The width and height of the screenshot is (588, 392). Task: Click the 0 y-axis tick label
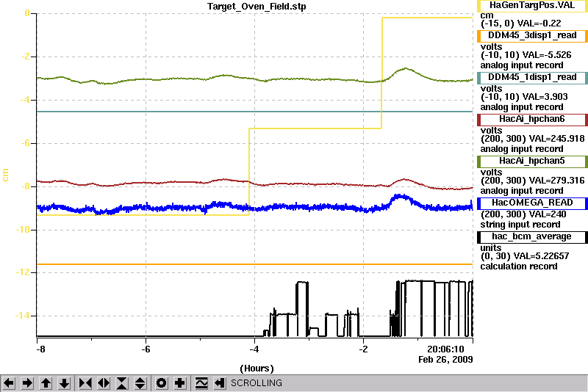point(27,13)
